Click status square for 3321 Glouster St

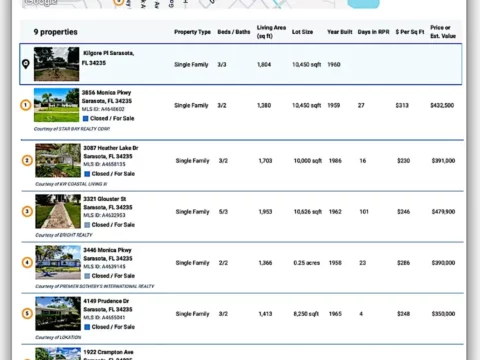point(87,225)
